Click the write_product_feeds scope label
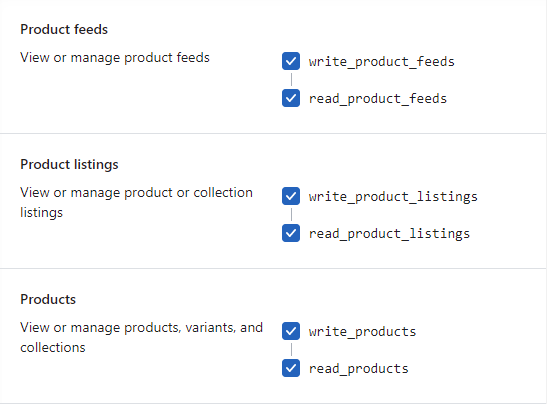 [382, 62]
